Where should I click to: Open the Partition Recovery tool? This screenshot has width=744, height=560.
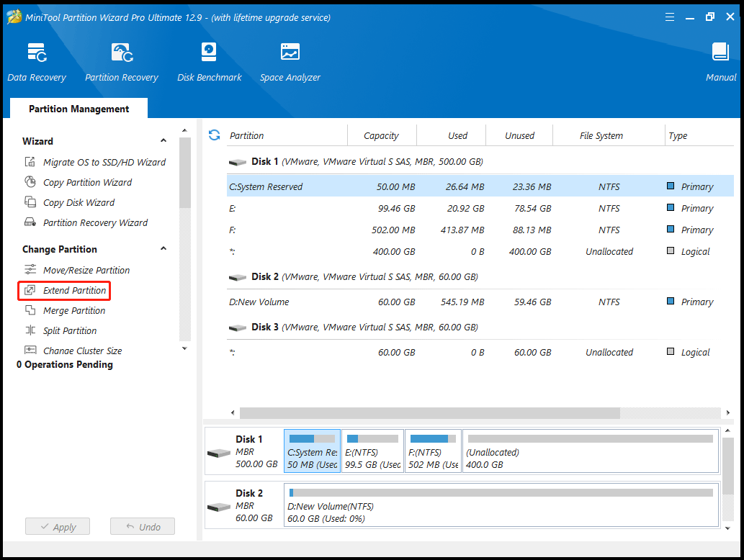click(x=121, y=61)
